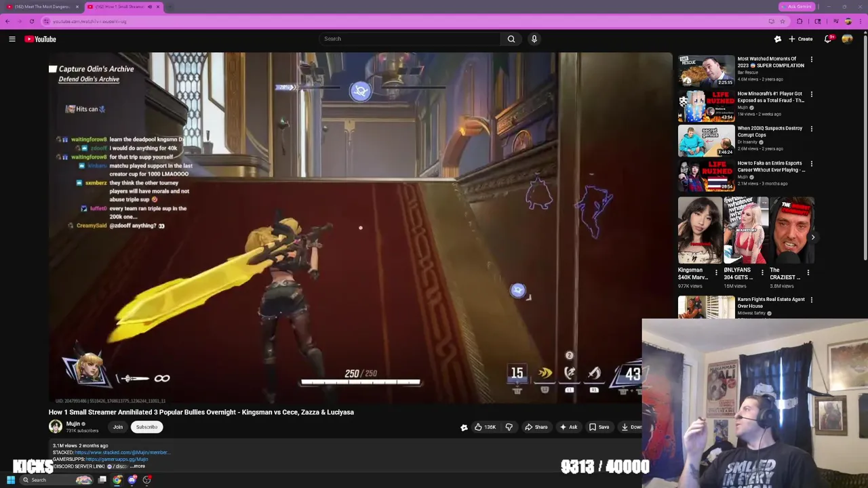Click the Download button
This screenshot has height=488, width=868.
[631, 427]
